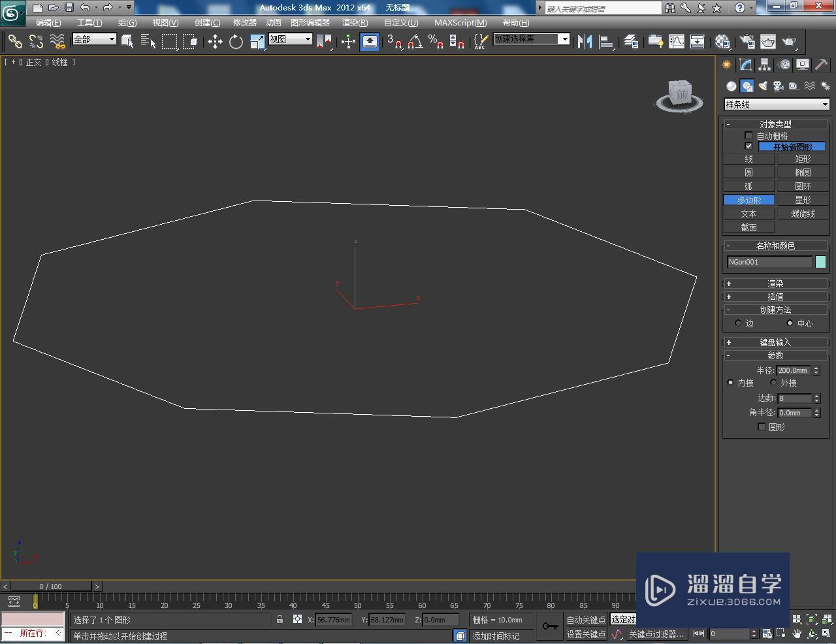Open Render Setup dialog

point(747,41)
